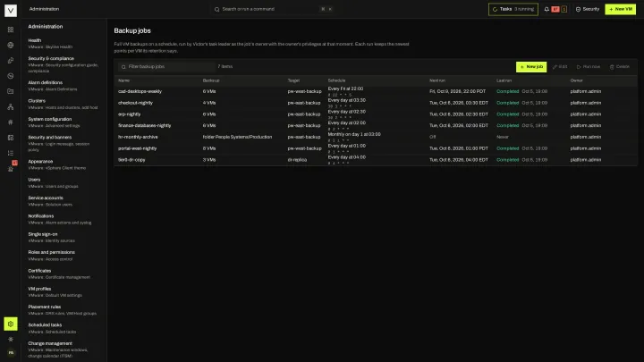Click the red alert count badge
Screen dimensions: 644x362
point(555,9)
